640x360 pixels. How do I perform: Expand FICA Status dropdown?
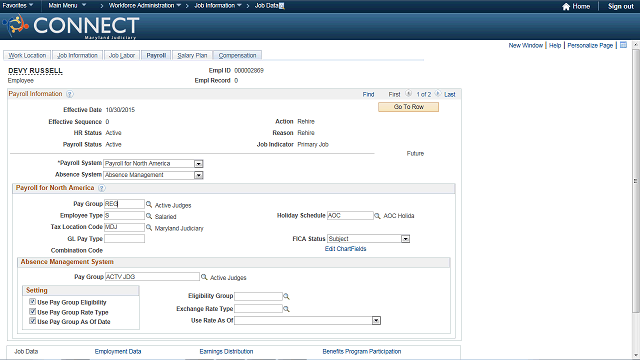(405, 239)
